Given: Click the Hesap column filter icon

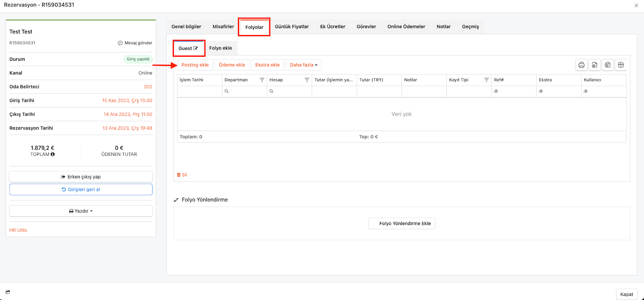Looking at the screenshot, I should coord(307,80).
